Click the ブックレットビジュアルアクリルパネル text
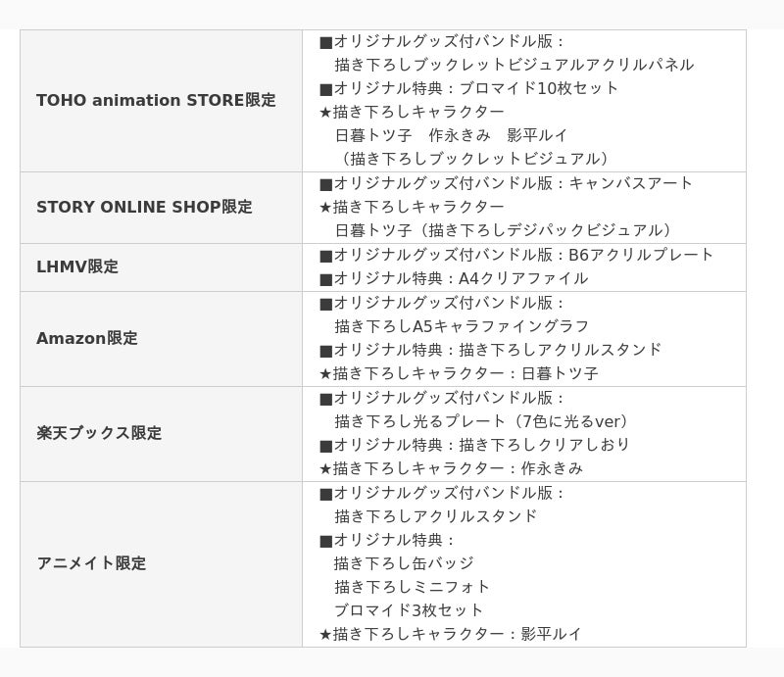Viewport: 784px width, 677px height. coord(554,65)
